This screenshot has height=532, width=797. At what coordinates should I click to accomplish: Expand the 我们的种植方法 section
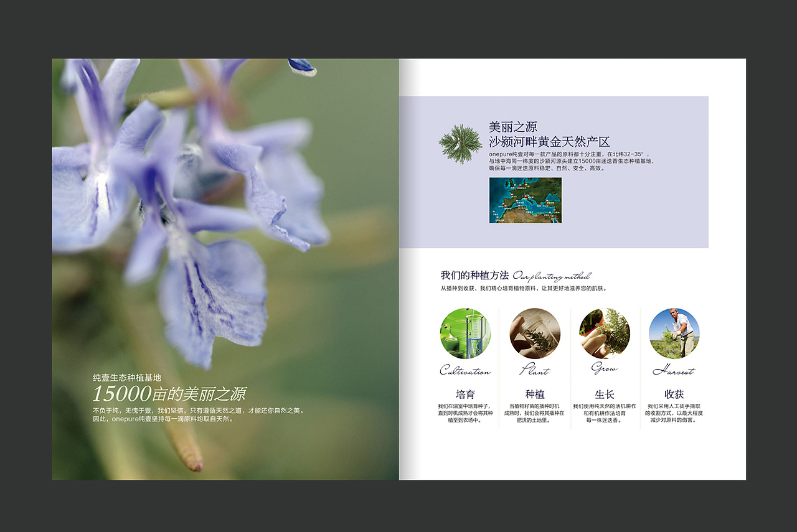[475, 275]
